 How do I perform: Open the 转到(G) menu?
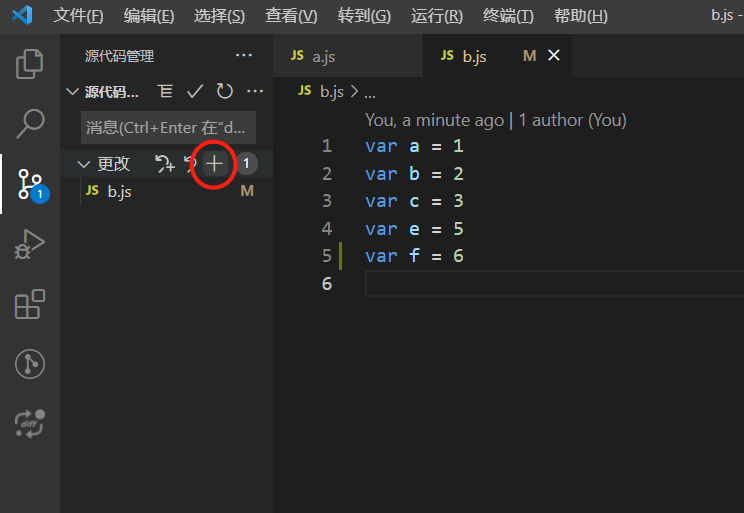pyautogui.click(x=364, y=16)
